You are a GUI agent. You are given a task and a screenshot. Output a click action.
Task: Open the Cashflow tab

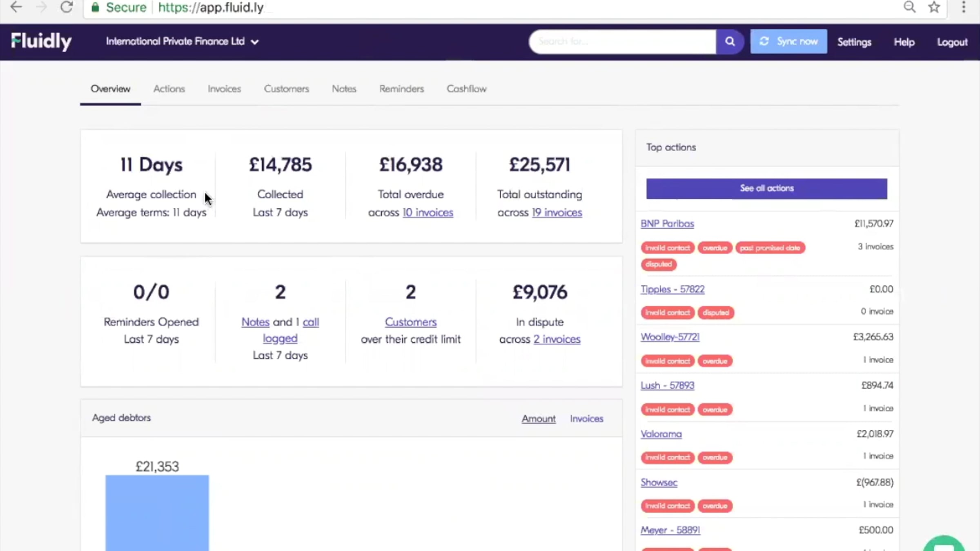[x=466, y=89]
